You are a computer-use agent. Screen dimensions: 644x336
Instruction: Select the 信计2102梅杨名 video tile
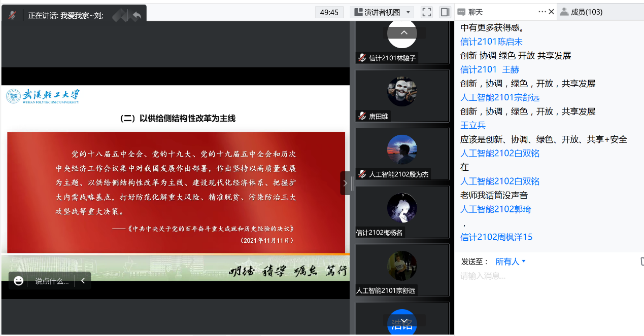402,212
